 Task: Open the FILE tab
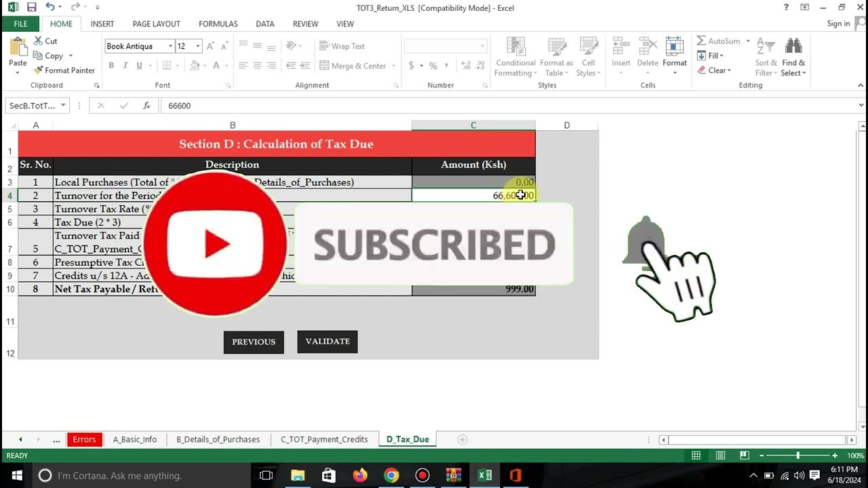(20, 24)
